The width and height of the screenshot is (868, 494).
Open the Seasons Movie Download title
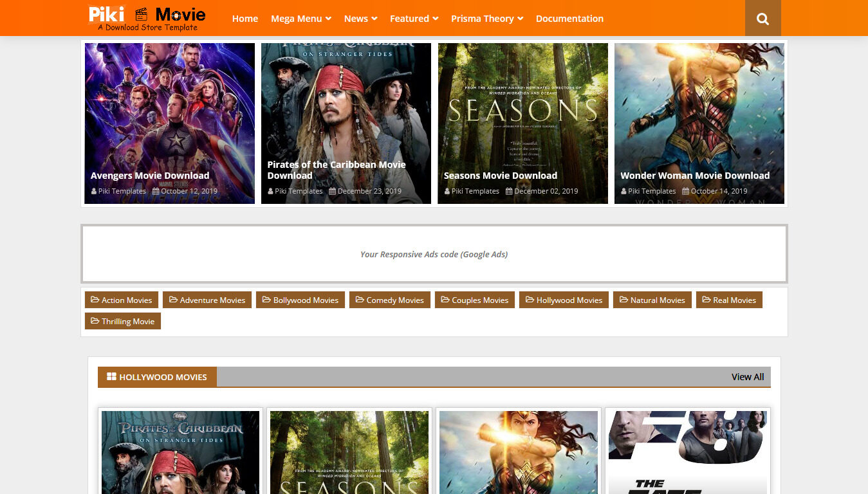tap(501, 176)
